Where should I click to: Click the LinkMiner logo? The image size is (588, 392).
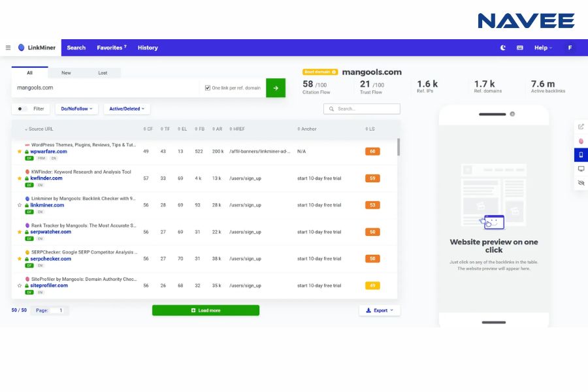37,48
